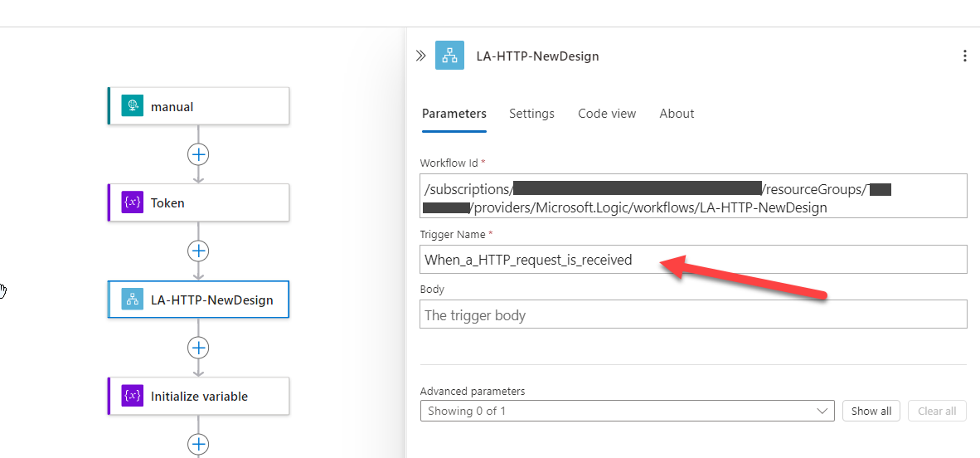
Task: Click the Body trigger body field
Action: [693, 314]
